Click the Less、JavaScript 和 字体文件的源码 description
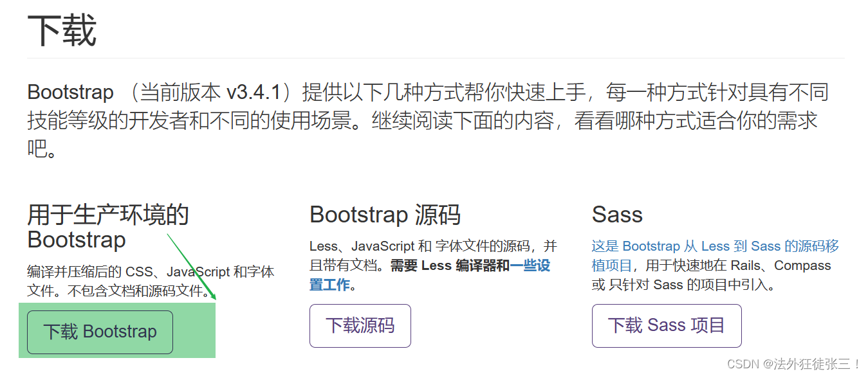This screenshot has width=868, height=376. pos(433,265)
